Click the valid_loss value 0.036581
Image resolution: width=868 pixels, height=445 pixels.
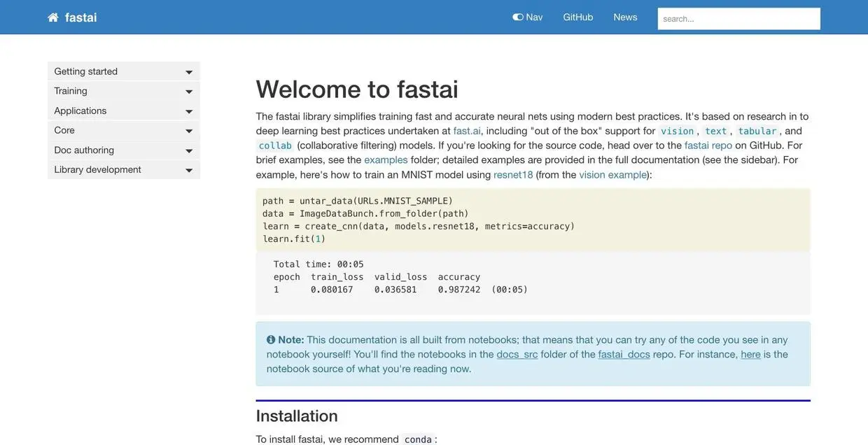pyautogui.click(x=395, y=289)
